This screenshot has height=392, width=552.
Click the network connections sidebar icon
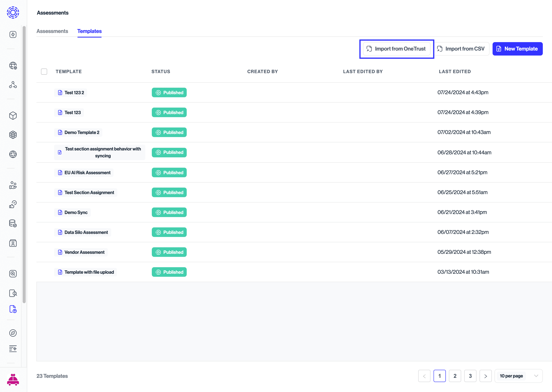[13, 85]
